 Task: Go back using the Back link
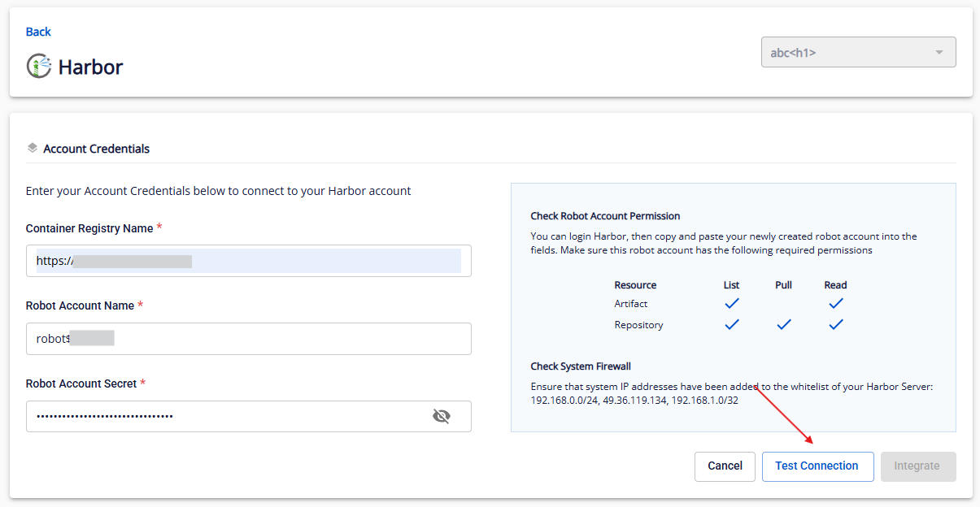click(x=38, y=32)
